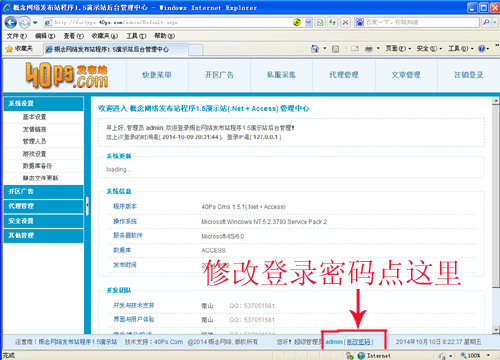
Task: Click the 40ps.com site logo
Action: pyautogui.click(x=67, y=75)
